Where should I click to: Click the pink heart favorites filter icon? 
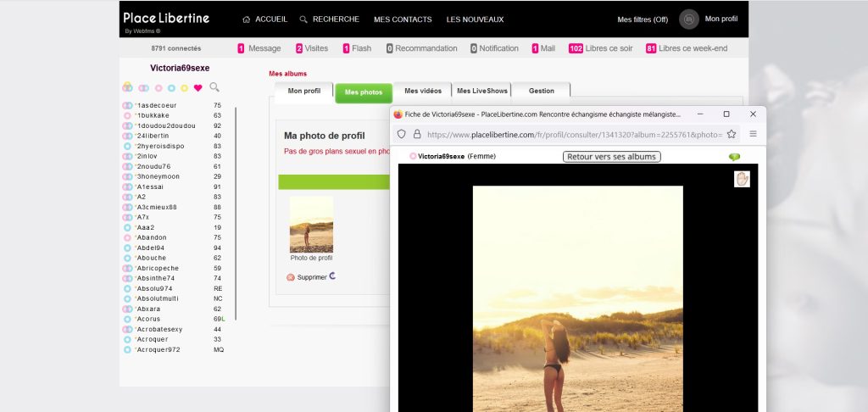click(198, 87)
